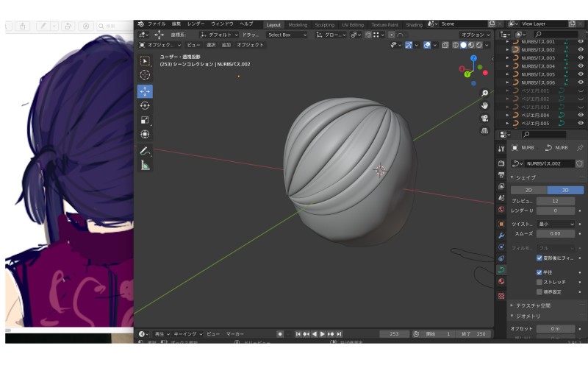Open the World properties tab
The height and width of the screenshot is (368, 588).
[x=501, y=209]
